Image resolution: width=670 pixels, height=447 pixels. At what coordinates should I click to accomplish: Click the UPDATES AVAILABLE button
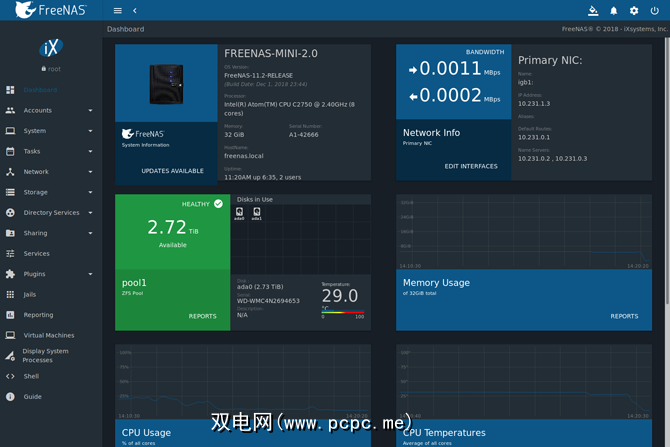click(x=172, y=171)
